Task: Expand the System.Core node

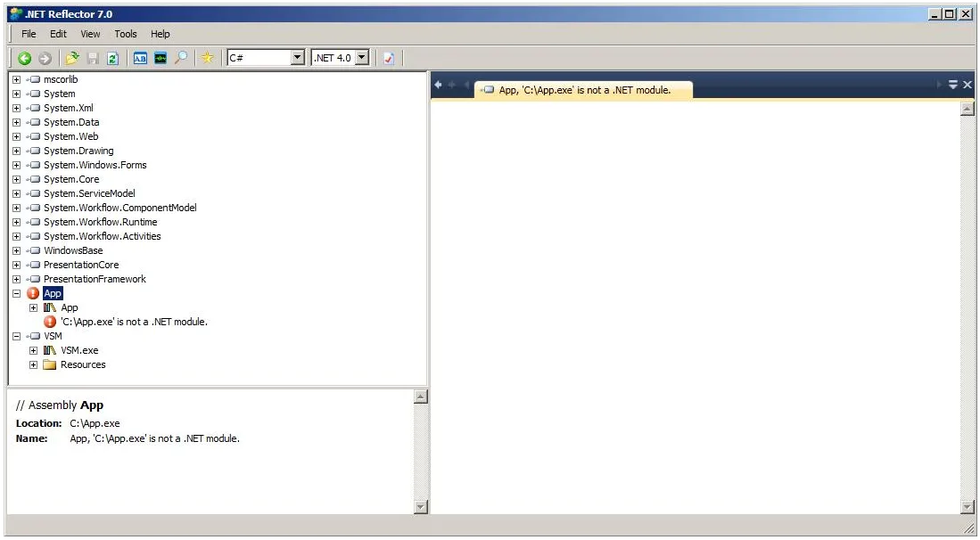Action: 17,179
